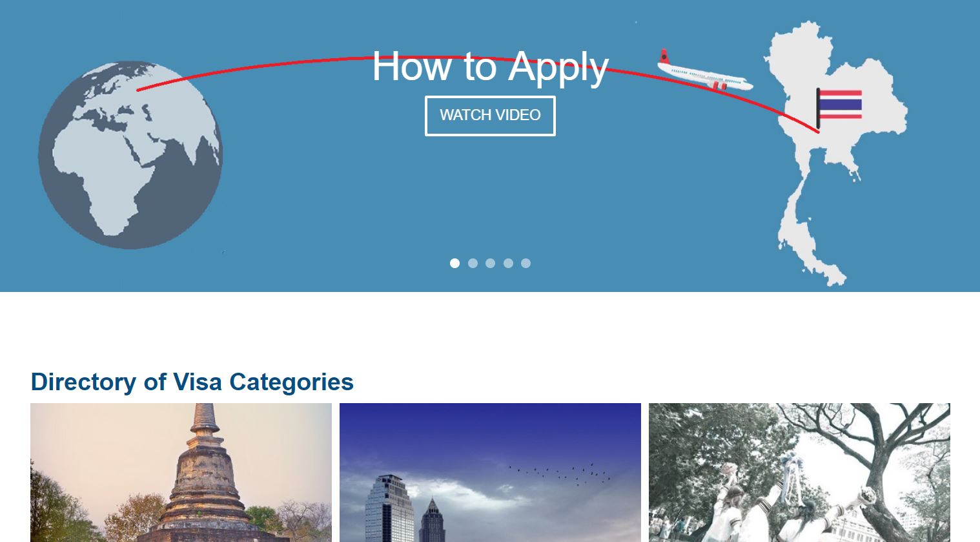Click the flagpole on the Thailand map

click(x=818, y=108)
